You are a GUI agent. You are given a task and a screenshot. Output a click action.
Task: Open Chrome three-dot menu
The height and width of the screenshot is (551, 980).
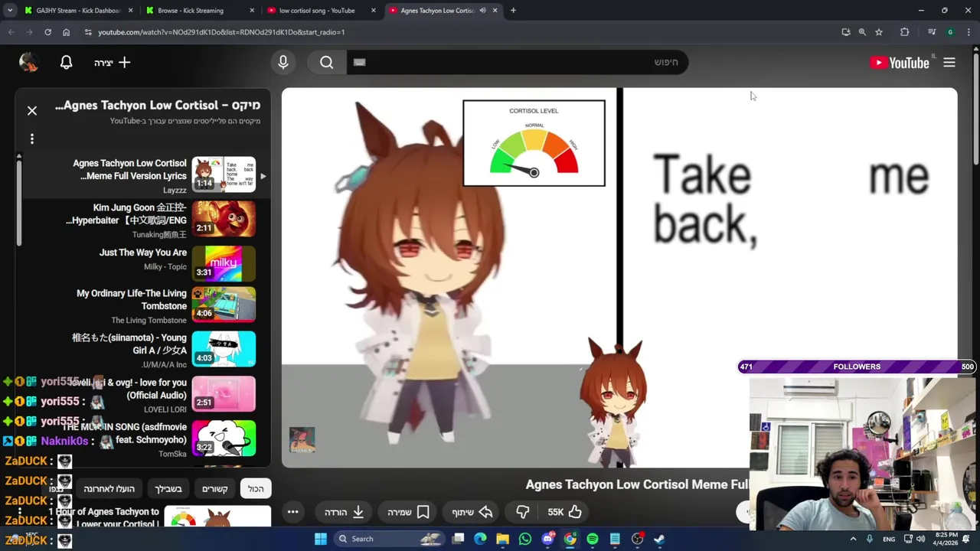[x=967, y=32]
